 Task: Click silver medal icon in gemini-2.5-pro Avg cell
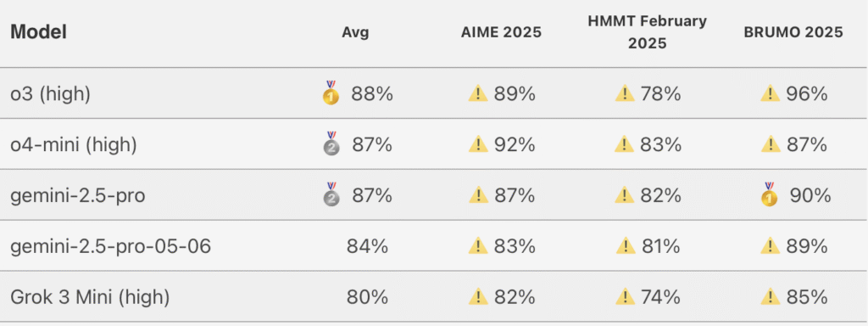point(331,194)
